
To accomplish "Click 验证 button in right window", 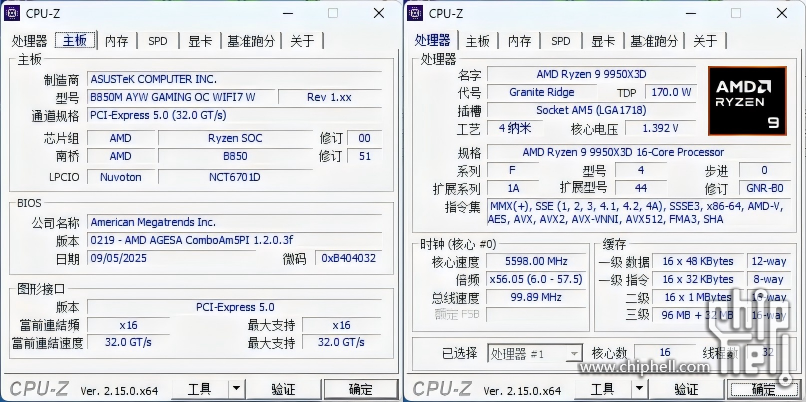I will tap(686, 390).
